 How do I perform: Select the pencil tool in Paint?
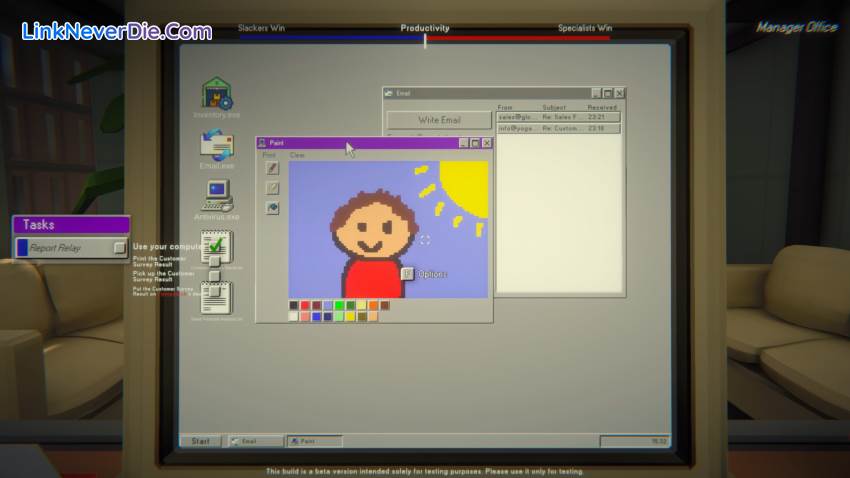pyautogui.click(x=272, y=169)
